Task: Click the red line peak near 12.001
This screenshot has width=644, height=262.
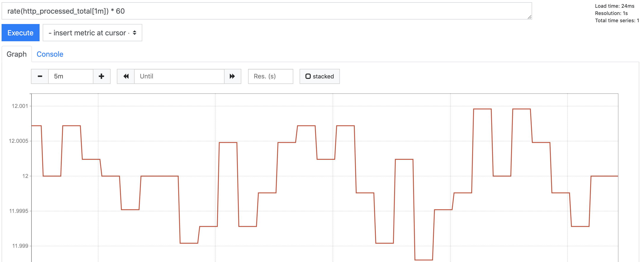Action: pos(482,109)
